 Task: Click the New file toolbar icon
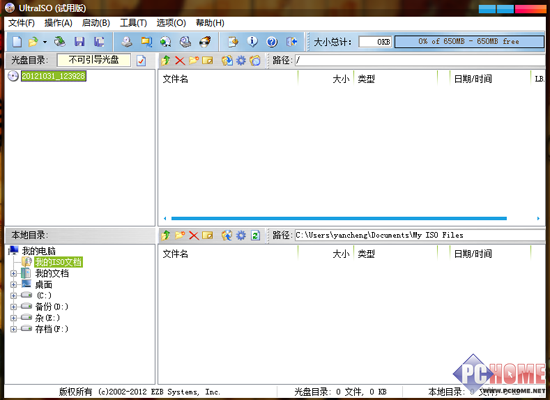(x=17, y=42)
